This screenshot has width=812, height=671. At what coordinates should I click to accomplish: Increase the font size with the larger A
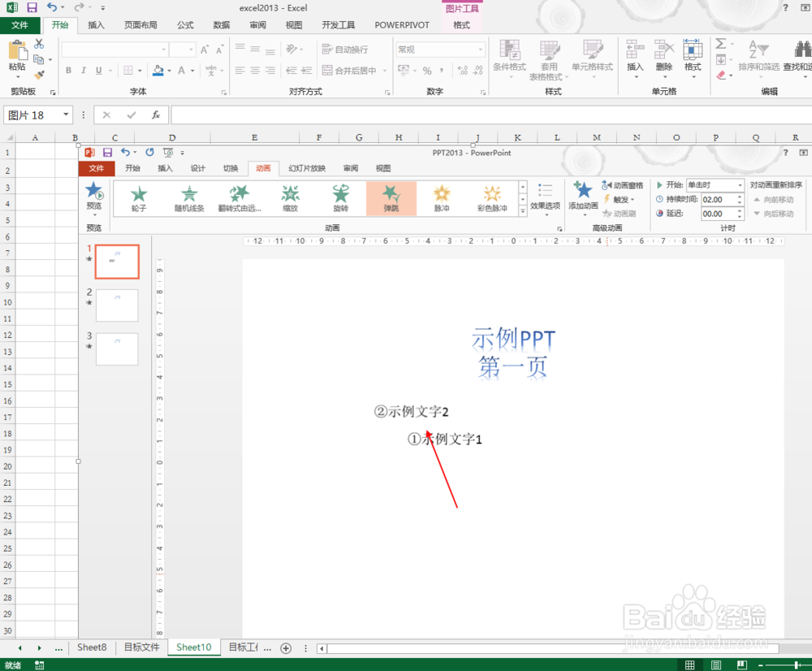(x=205, y=50)
